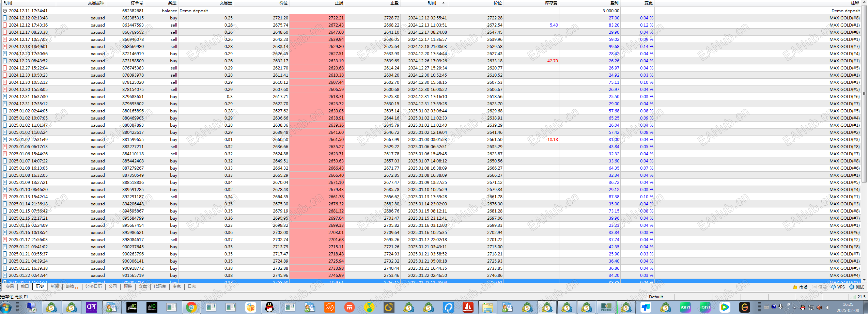
Task: Click the 信号 (Signals) shortcut
Action: pos(819,287)
